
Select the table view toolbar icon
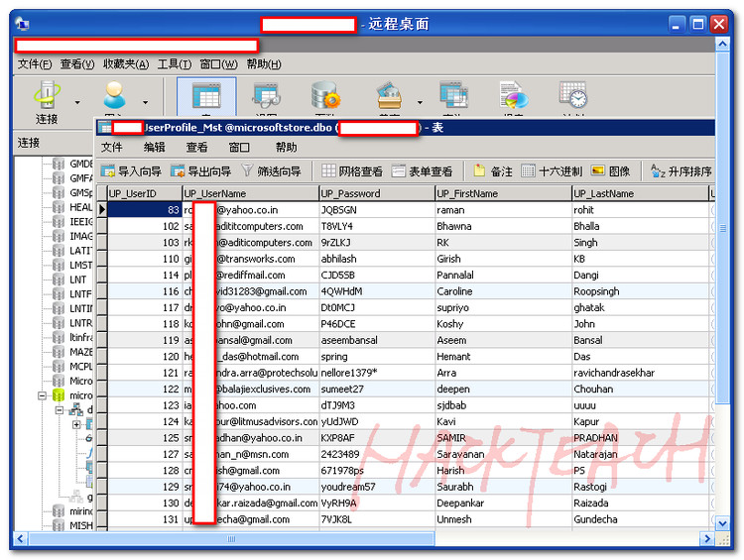pyautogui.click(x=206, y=97)
